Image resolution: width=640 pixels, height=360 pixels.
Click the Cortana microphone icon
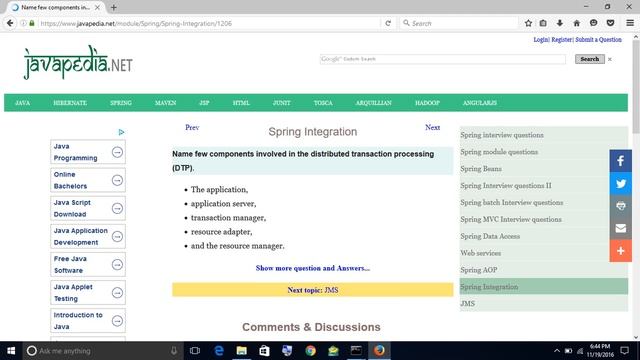tap(174, 351)
